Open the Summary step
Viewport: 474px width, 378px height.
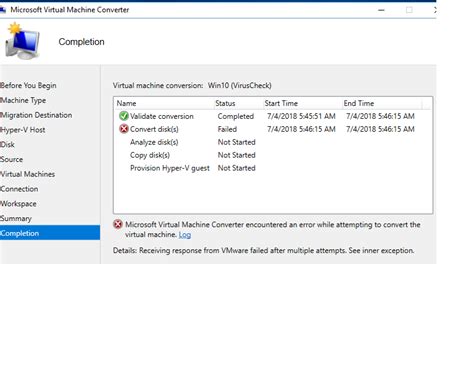click(x=16, y=219)
